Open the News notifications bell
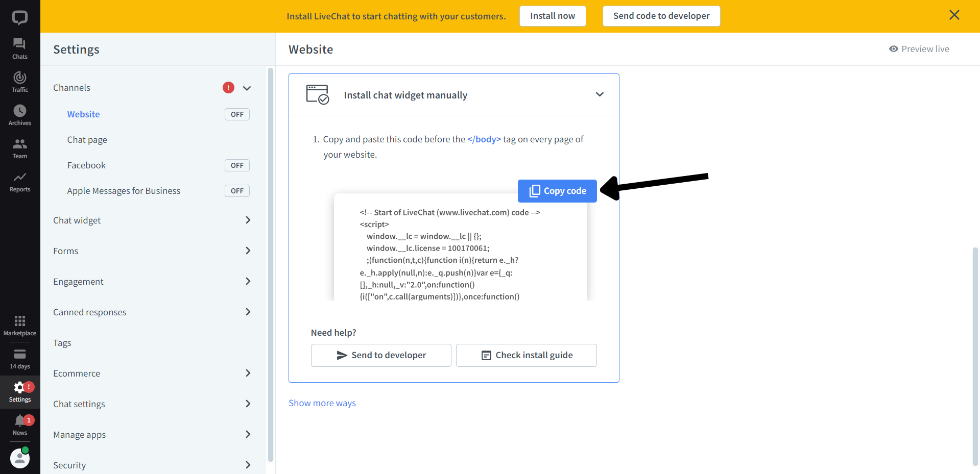Viewport: 980px width, 474px height. [x=20, y=425]
